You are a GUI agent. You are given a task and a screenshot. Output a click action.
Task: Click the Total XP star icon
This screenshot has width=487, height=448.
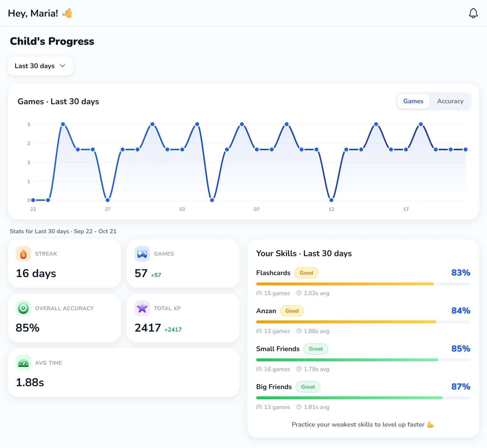[x=142, y=308]
